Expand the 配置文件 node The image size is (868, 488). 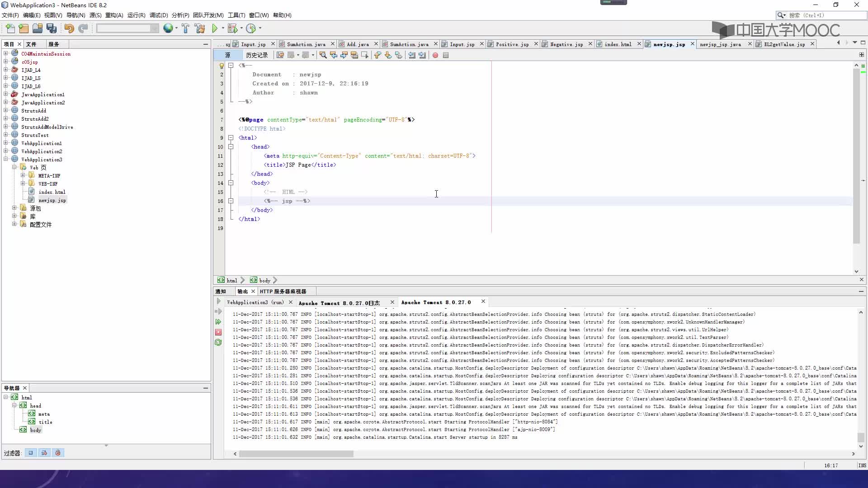pyautogui.click(x=14, y=225)
